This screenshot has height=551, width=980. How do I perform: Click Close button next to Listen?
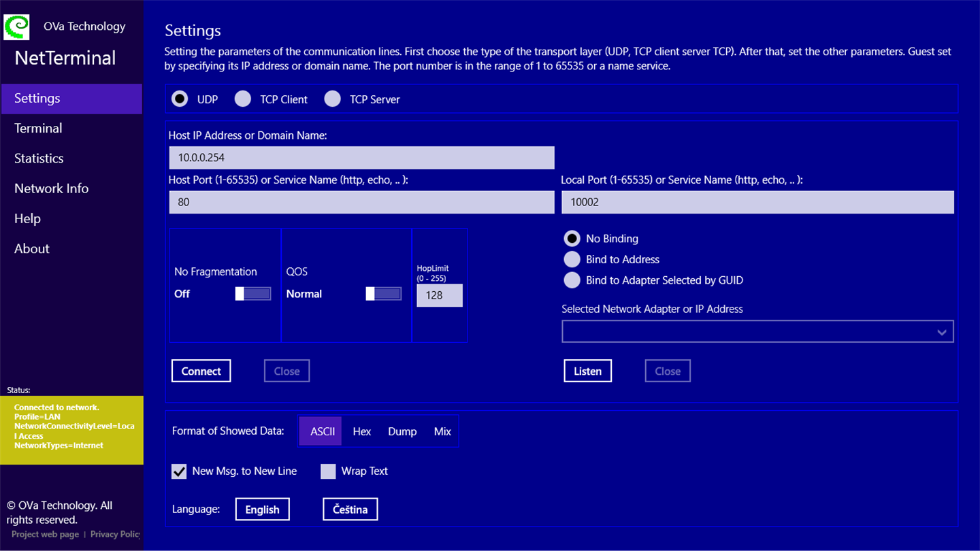point(668,371)
